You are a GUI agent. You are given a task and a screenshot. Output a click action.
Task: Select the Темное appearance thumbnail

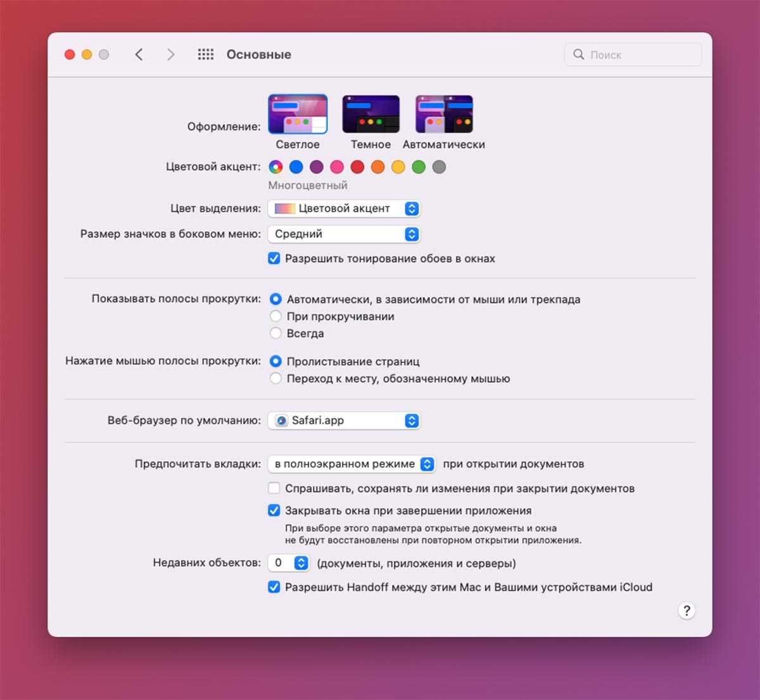[370, 115]
